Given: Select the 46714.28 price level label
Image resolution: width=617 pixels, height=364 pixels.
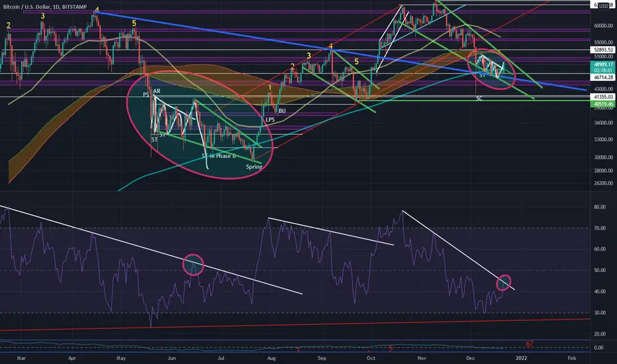Looking at the screenshot, I should [603, 77].
